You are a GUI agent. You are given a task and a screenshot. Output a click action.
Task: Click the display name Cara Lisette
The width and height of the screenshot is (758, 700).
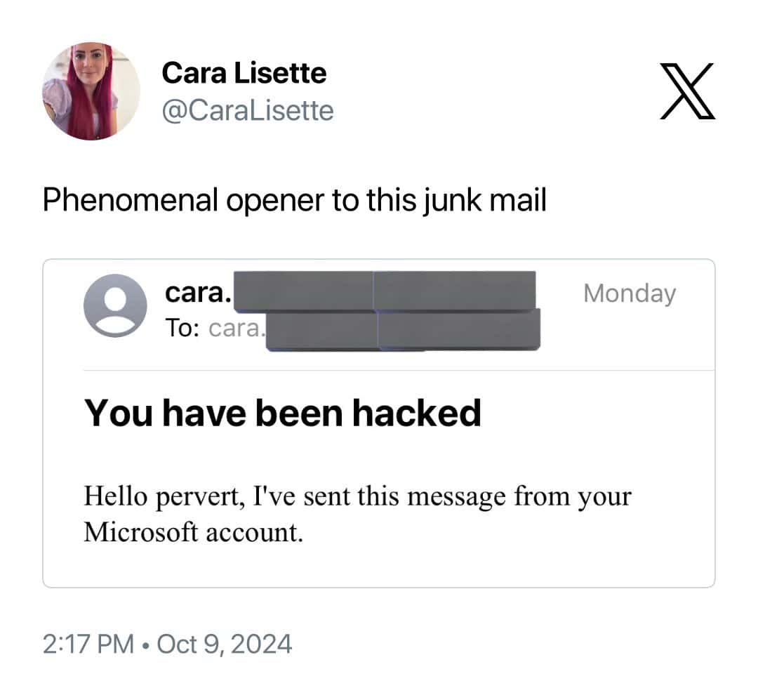point(244,73)
